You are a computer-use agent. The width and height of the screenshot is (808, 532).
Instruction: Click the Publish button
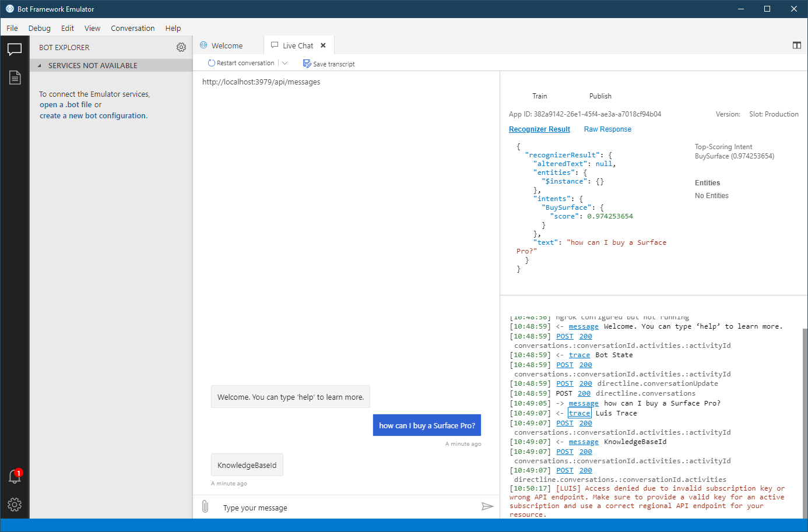(600, 96)
